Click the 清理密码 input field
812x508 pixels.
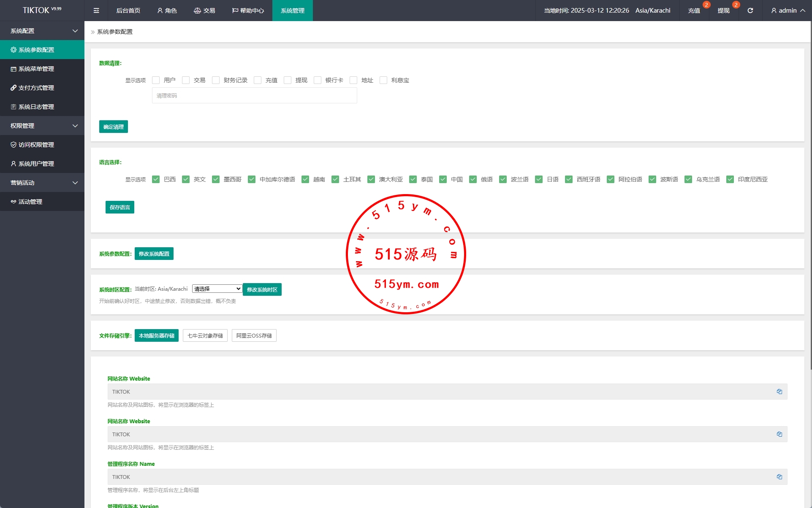(254, 96)
